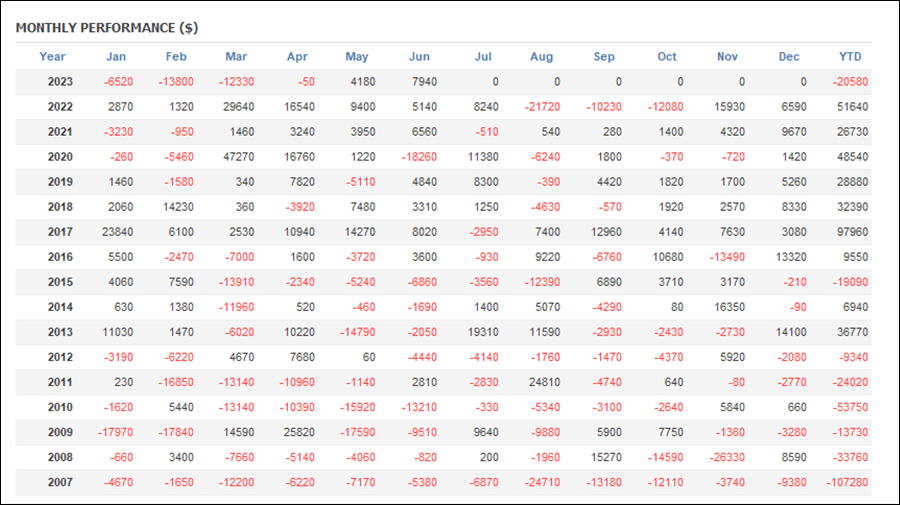This screenshot has height=505, width=900.
Task: Select the 2007 row label
Action: (60, 482)
